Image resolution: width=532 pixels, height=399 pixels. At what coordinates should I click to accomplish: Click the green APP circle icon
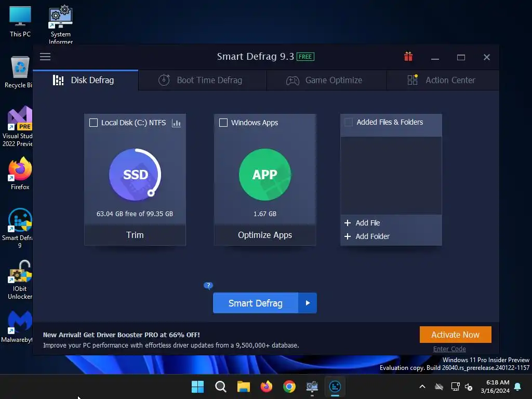(x=265, y=175)
